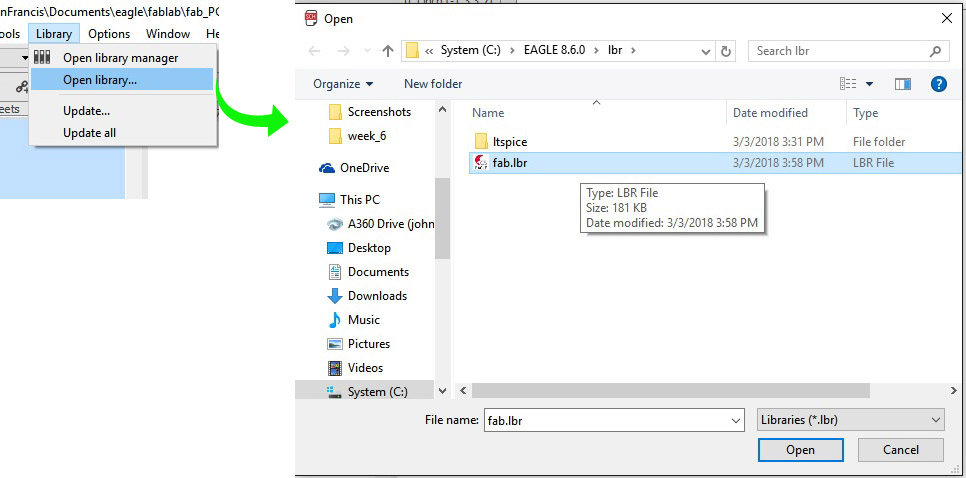This screenshot has width=966, height=478.
Task: Click the Music note icon
Action: 335,320
